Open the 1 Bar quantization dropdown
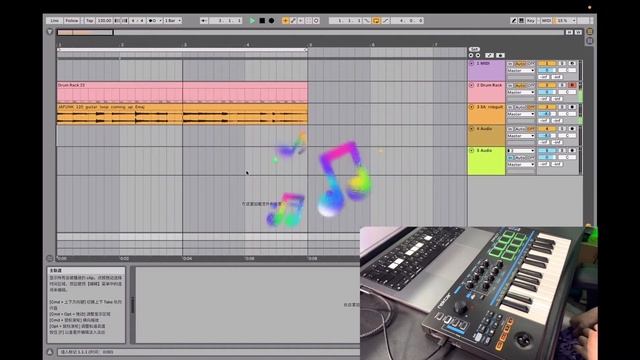640x360 pixels. (173, 20)
